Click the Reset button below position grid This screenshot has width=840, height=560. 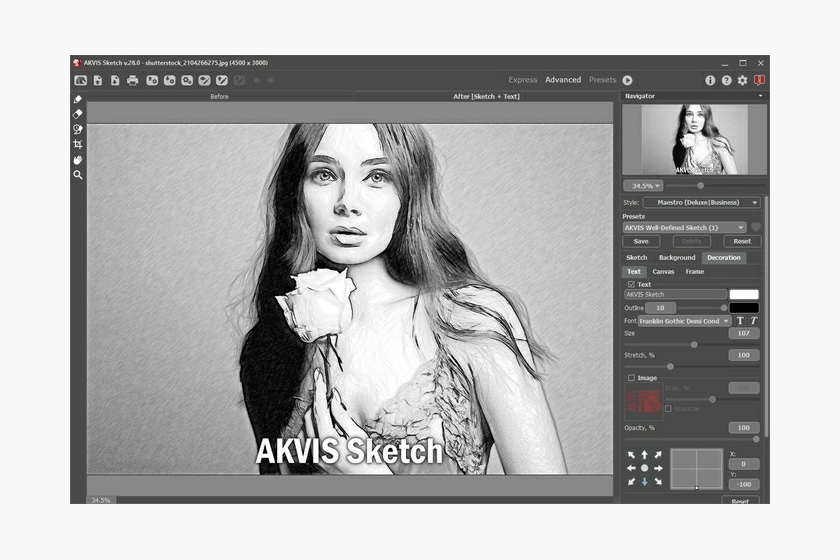[740, 501]
